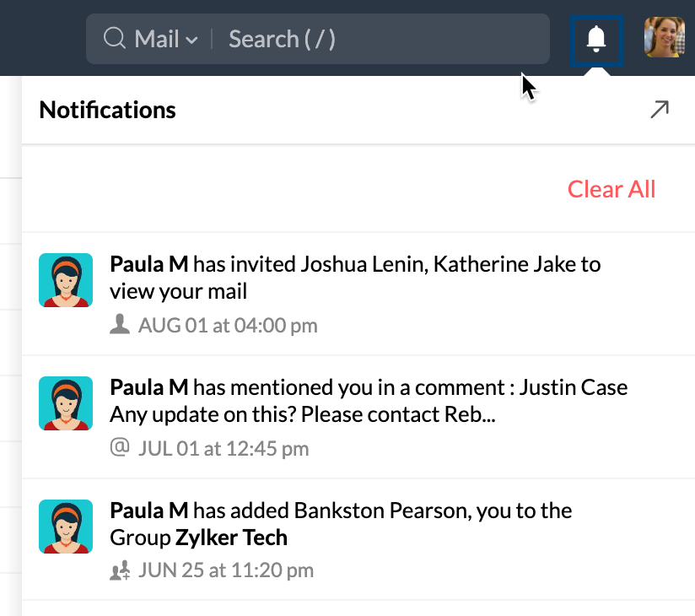
Task: Click the group-add icon beside JUN 25
Action: coord(120,571)
